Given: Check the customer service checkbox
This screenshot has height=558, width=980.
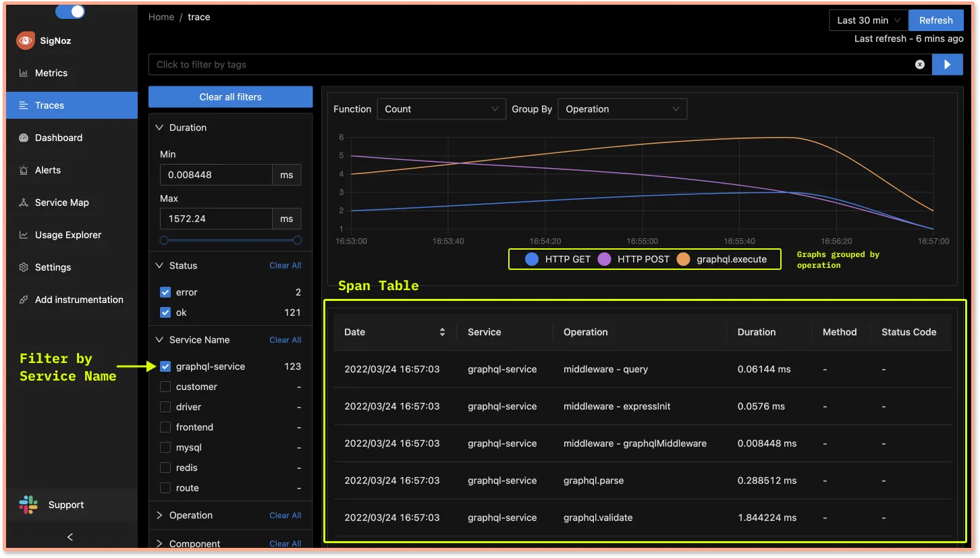Looking at the screenshot, I should point(165,387).
